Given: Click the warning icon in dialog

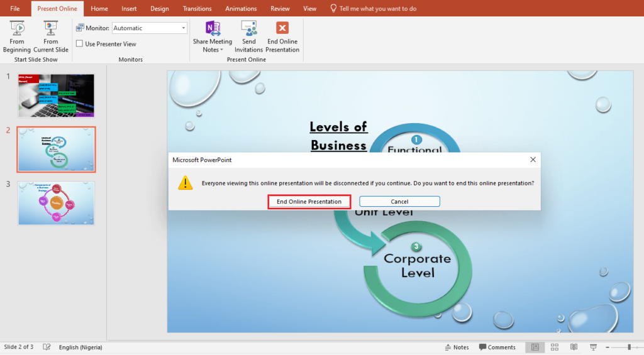Looking at the screenshot, I should tap(186, 183).
